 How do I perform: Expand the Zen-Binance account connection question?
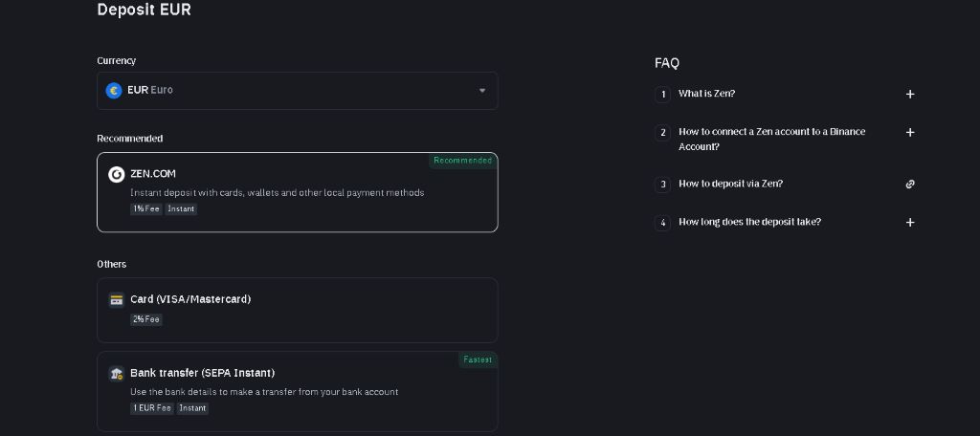click(910, 132)
